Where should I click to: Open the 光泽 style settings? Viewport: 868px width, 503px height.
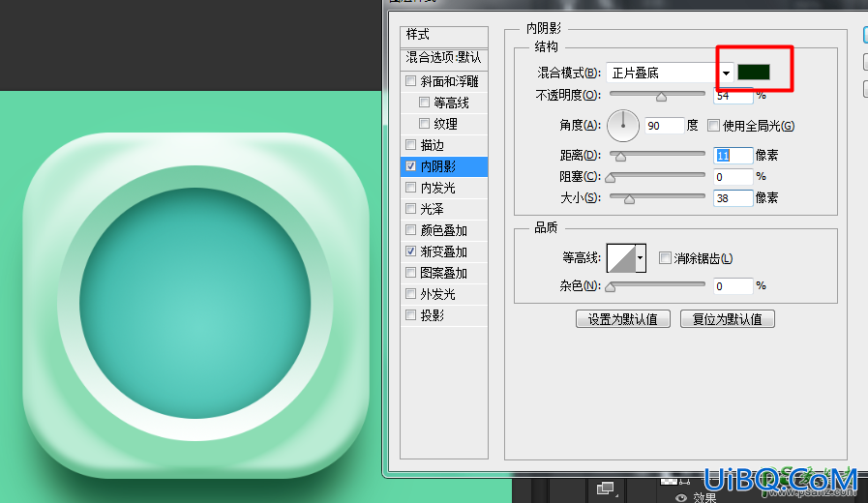point(432,209)
